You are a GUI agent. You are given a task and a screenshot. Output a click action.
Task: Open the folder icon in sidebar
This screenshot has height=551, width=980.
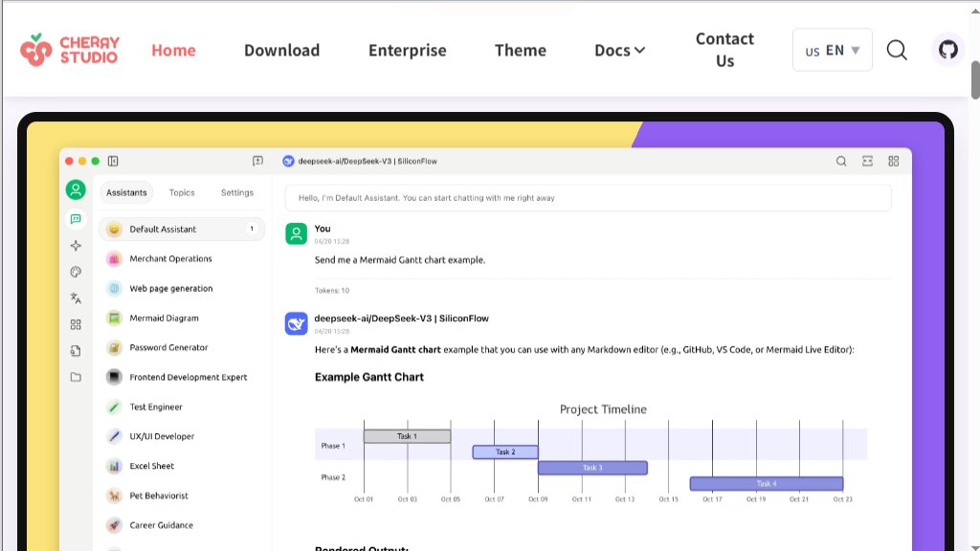(76, 377)
